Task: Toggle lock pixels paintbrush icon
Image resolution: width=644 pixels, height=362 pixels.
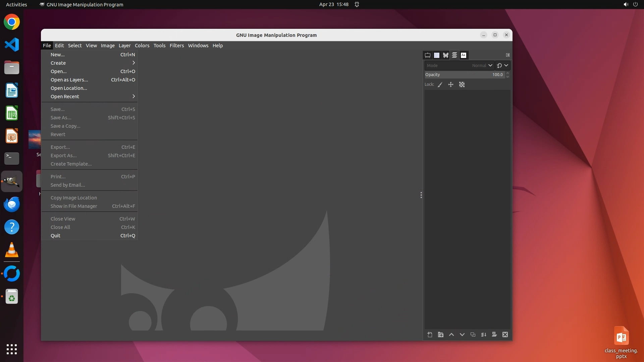Action: pos(440,84)
